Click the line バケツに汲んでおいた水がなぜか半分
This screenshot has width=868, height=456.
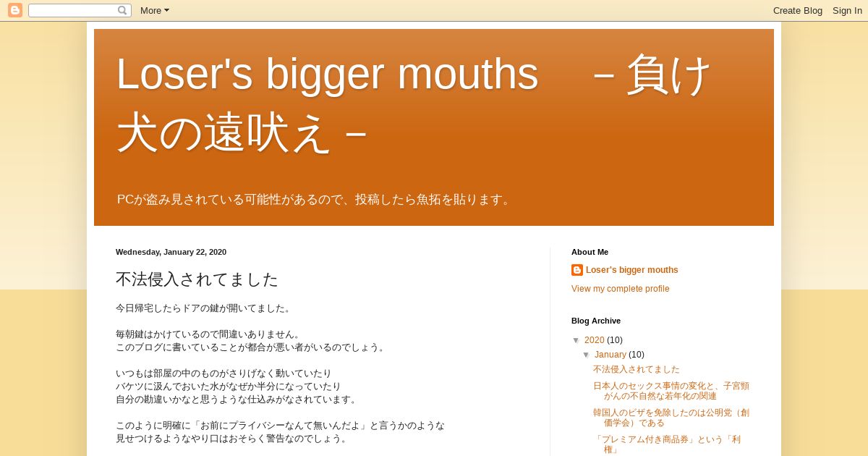[229, 387]
